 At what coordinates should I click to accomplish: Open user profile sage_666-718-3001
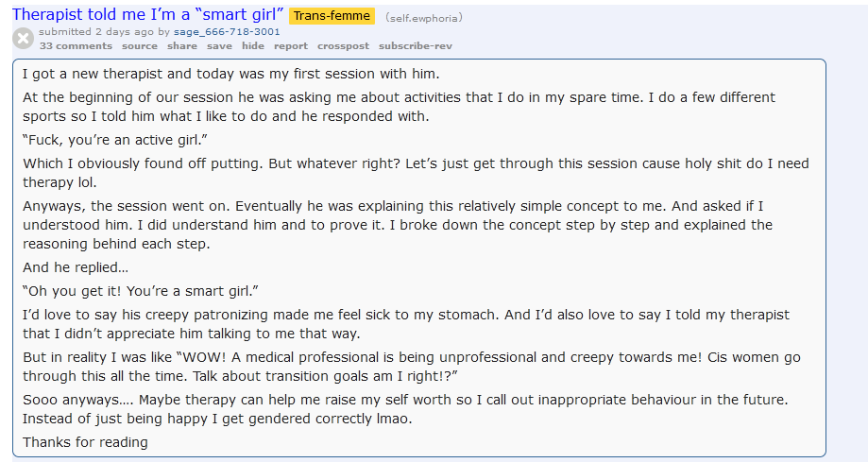click(x=227, y=31)
